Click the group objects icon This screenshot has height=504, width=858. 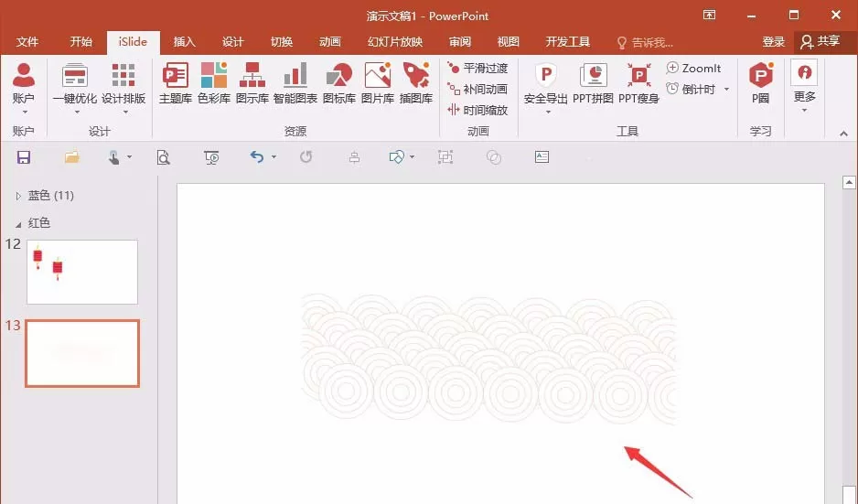[445, 157]
